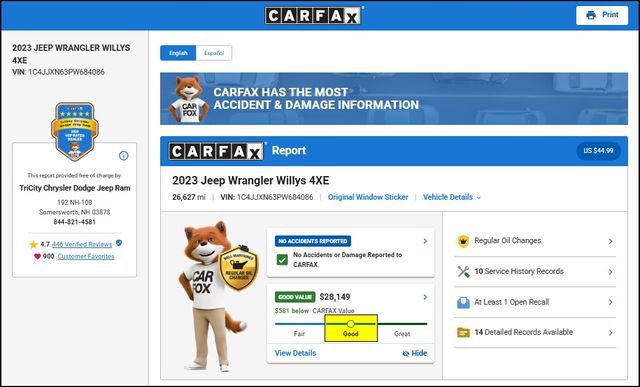Click the 26,627 mi mileage text

(x=189, y=197)
